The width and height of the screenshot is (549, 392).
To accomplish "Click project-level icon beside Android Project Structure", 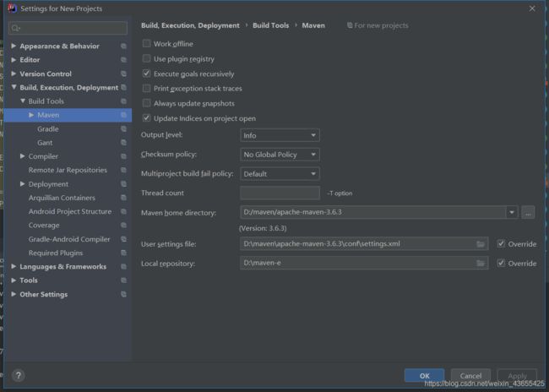I will [123, 211].
